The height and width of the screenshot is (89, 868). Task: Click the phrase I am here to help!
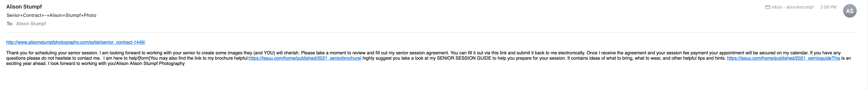[x=121, y=58]
